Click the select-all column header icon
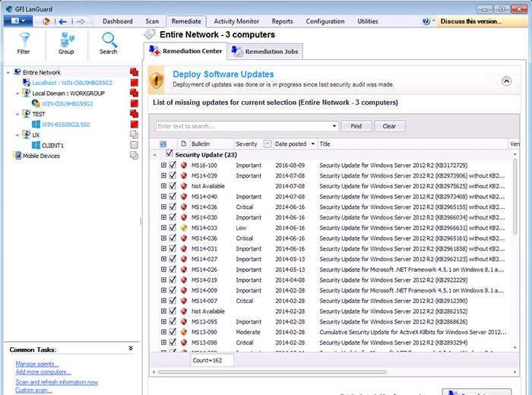Viewport: 532px width, 395px height. pos(163,144)
